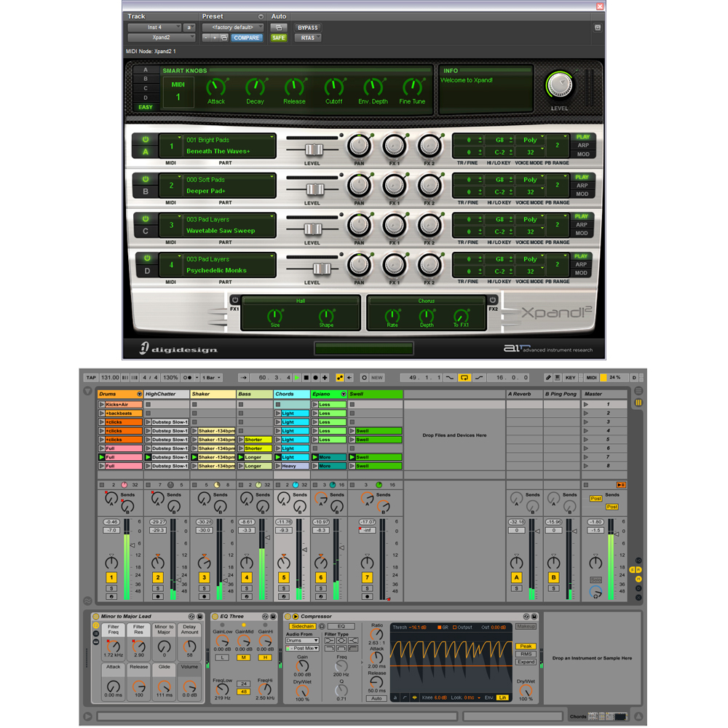Click the play button in Ableton transport
This screenshot has height=728, width=728.
click(x=297, y=378)
